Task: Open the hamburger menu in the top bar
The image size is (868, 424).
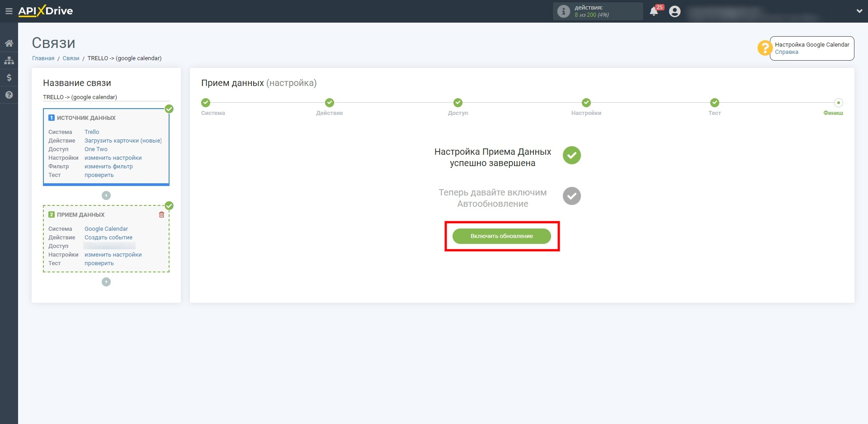Action: pos(9,11)
